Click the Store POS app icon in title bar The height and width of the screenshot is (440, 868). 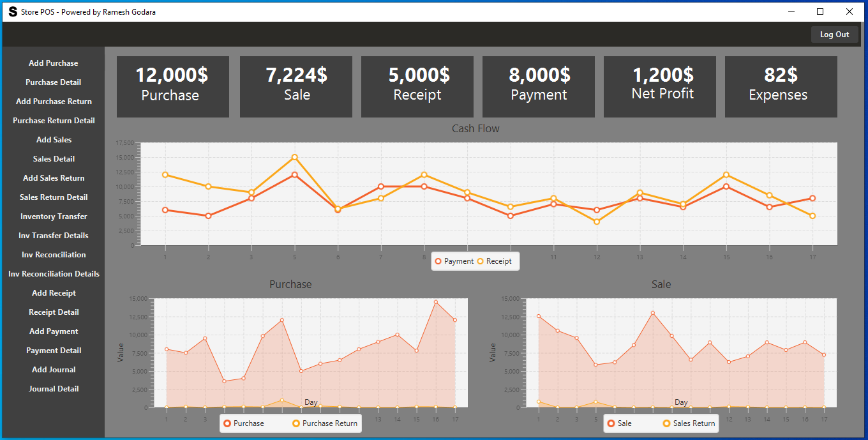(13, 11)
